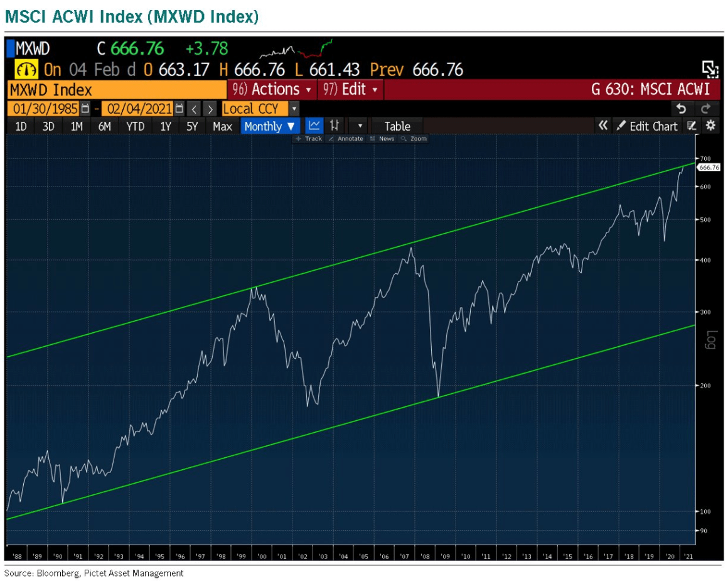Select the 6M range tab
This screenshot has height=581, width=728.
click(104, 126)
